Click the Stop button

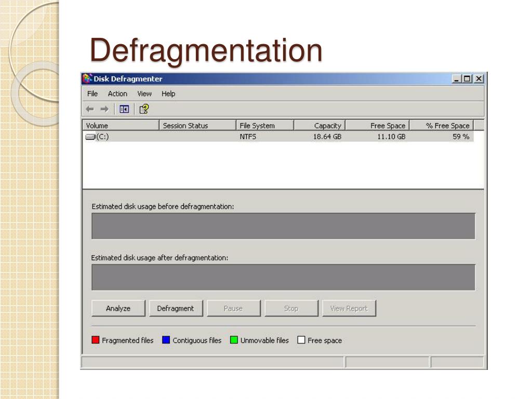coord(291,309)
